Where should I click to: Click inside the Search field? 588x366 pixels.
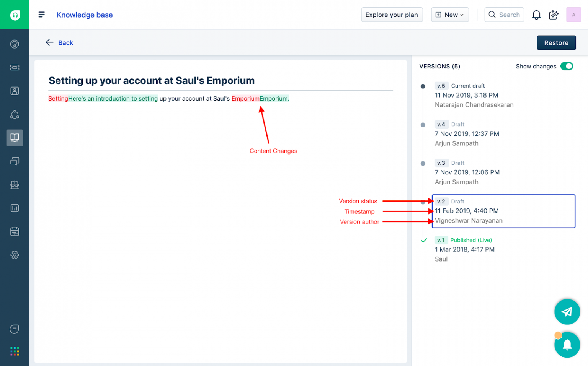pyautogui.click(x=504, y=15)
